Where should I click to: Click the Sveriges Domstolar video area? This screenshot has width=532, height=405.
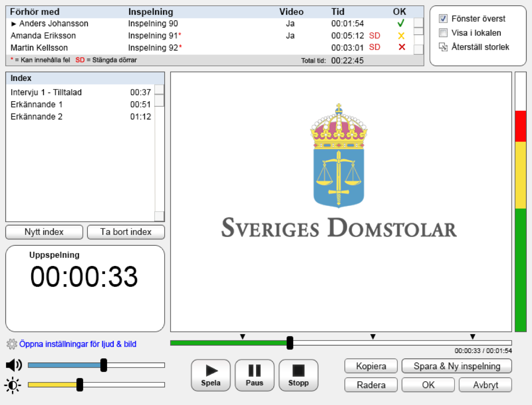click(341, 202)
